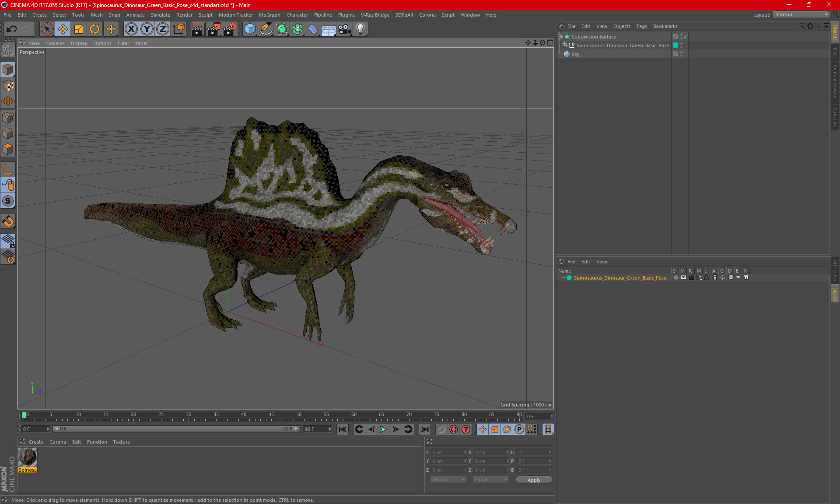This screenshot has height=504, width=840.
Task: Switch coordinate system icon
Action: pos(178,29)
